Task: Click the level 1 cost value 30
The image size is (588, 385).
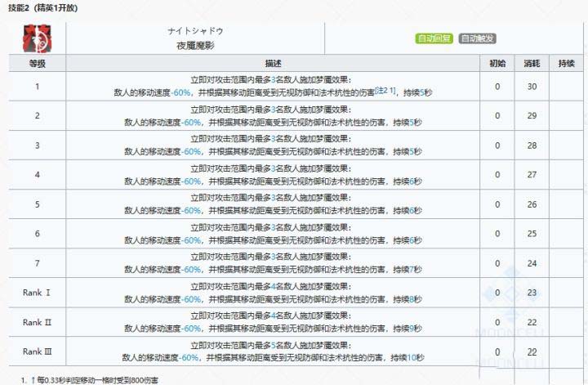Action: pyautogui.click(x=531, y=87)
